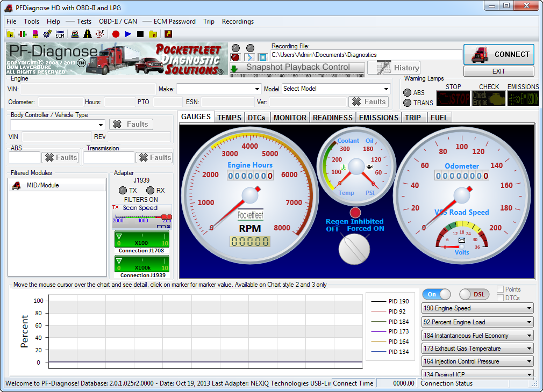Switch the On toggle to off
Viewport: 543px width, 392px height.
437,294
